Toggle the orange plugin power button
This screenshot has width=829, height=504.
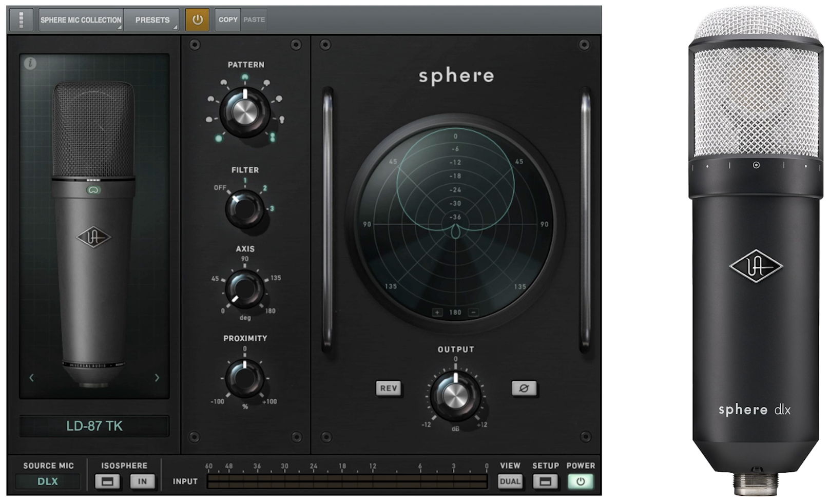coord(197,20)
